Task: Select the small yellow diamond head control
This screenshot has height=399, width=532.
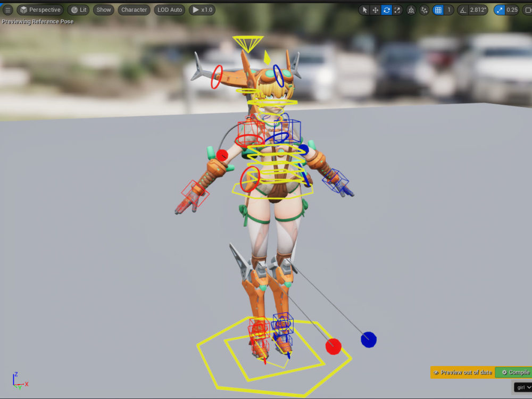Action: point(267,57)
